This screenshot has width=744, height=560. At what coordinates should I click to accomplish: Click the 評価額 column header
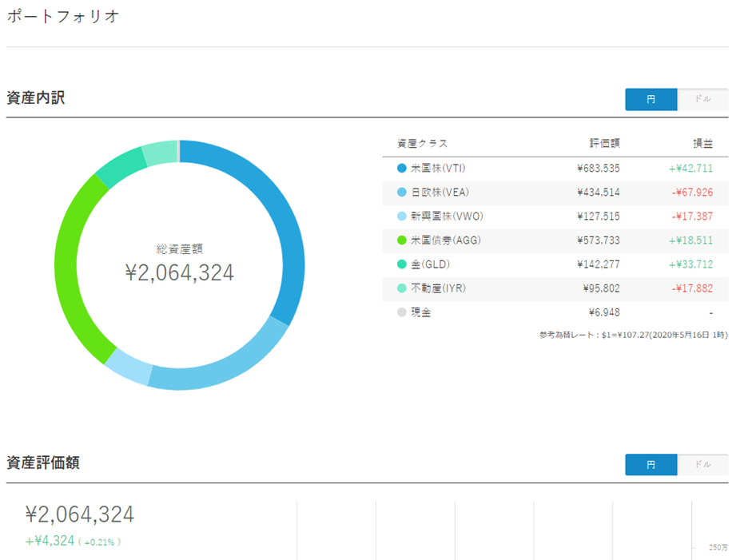coord(604,144)
